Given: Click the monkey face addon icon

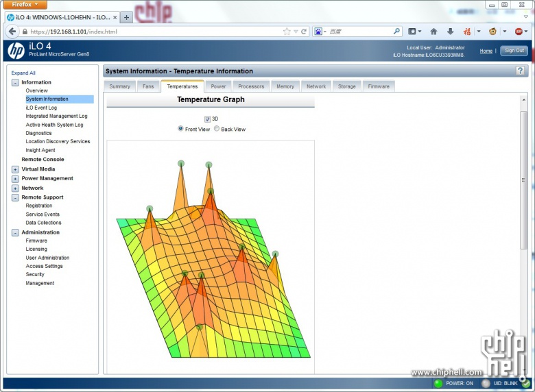Looking at the screenshot, I should (x=492, y=32).
